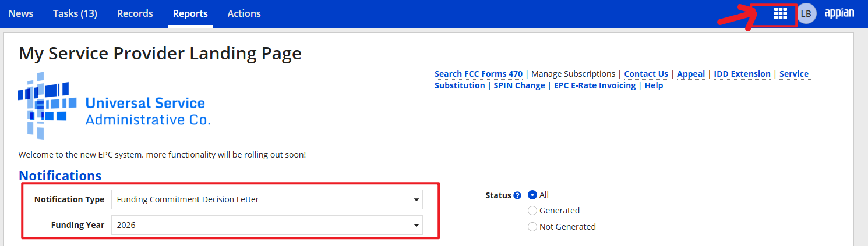868x246 pixels.
Task: Click the Search FCC Forms 470 link
Action: (478, 74)
